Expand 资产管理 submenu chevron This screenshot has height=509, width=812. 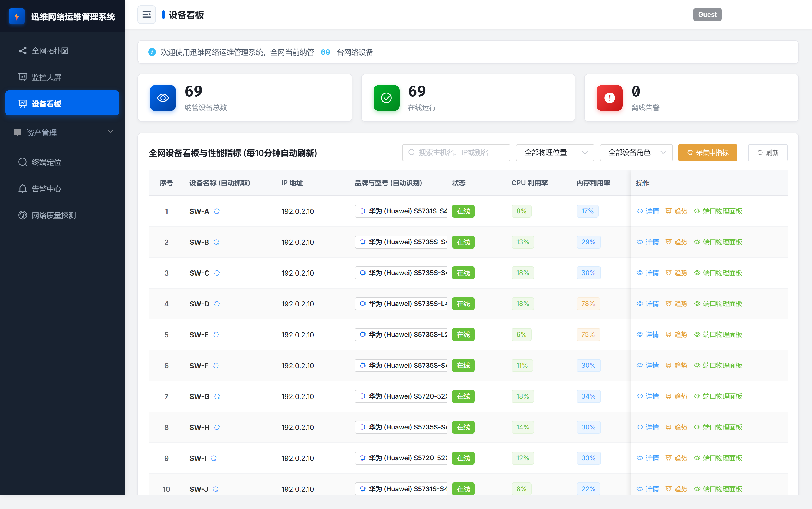coord(110,132)
